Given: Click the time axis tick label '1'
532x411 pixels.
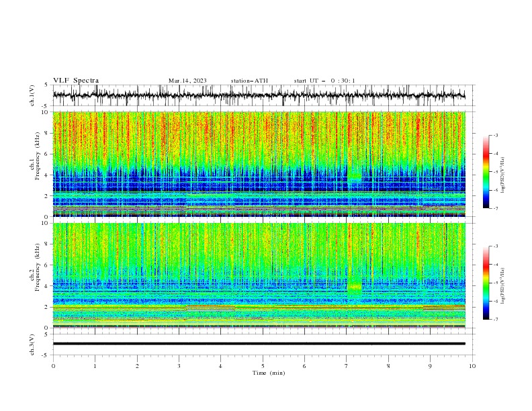Looking at the screenshot, I should click(x=95, y=366).
